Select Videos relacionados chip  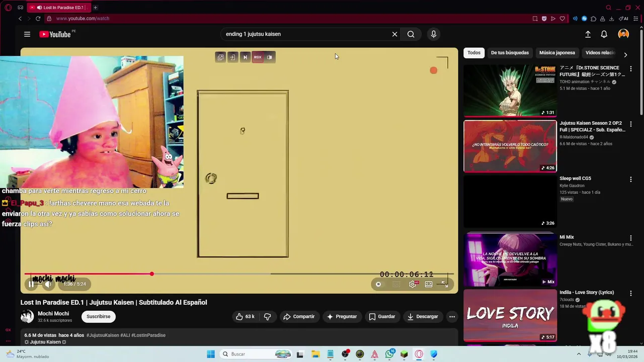600,53
